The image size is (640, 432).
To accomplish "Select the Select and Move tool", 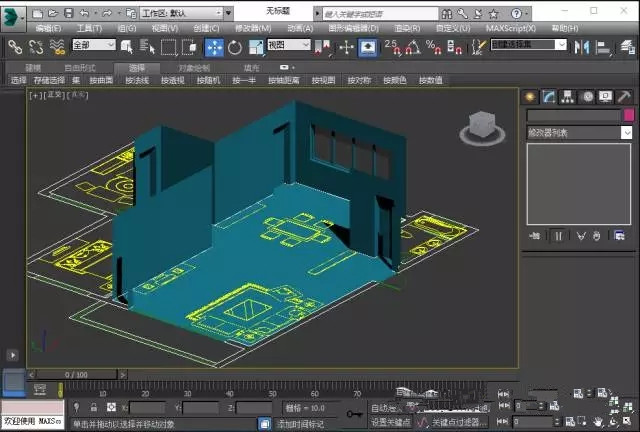I will [x=214, y=47].
